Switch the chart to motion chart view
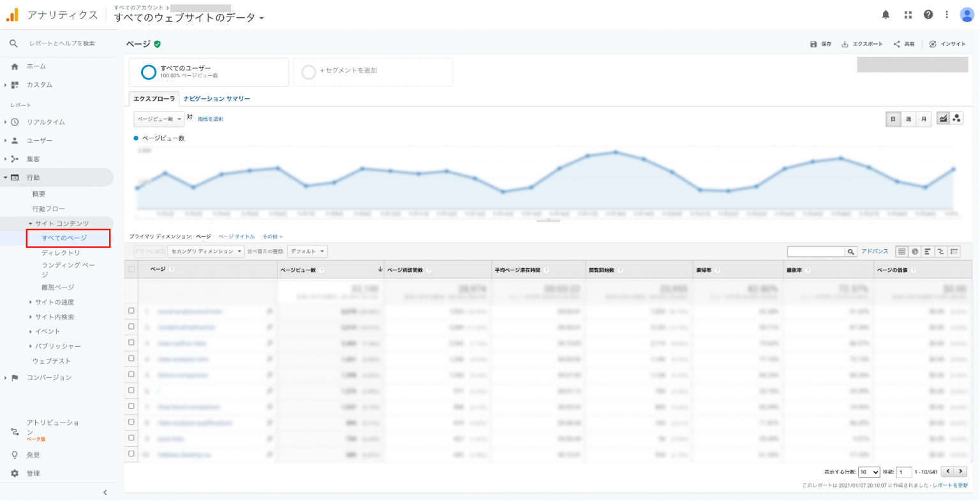The height and width of the screenshot is (501, 980). click(956, 119)
